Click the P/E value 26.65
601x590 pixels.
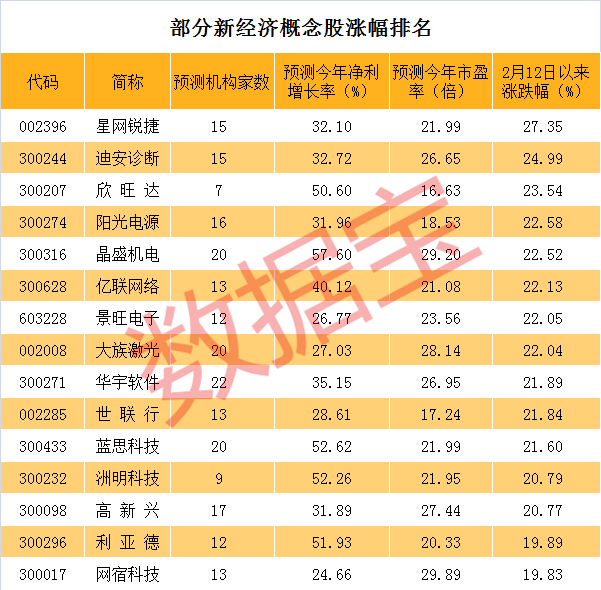[440, 158]
